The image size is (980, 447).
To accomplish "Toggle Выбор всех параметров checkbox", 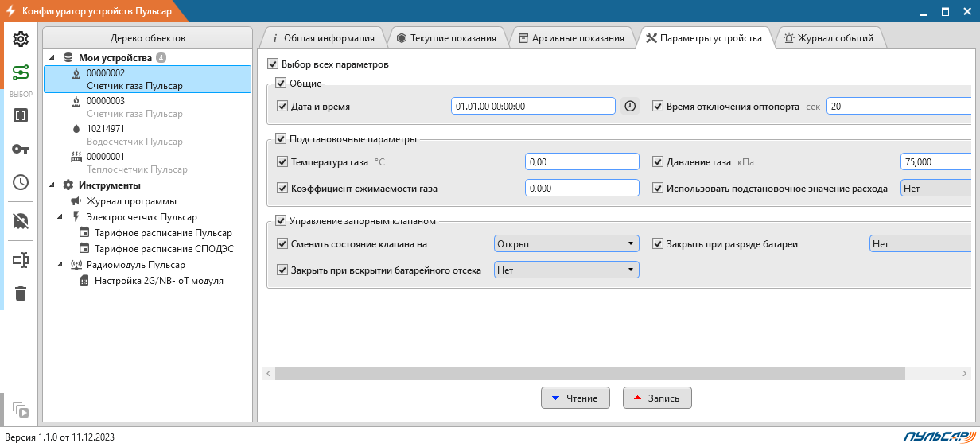I will tap(274, 64).
